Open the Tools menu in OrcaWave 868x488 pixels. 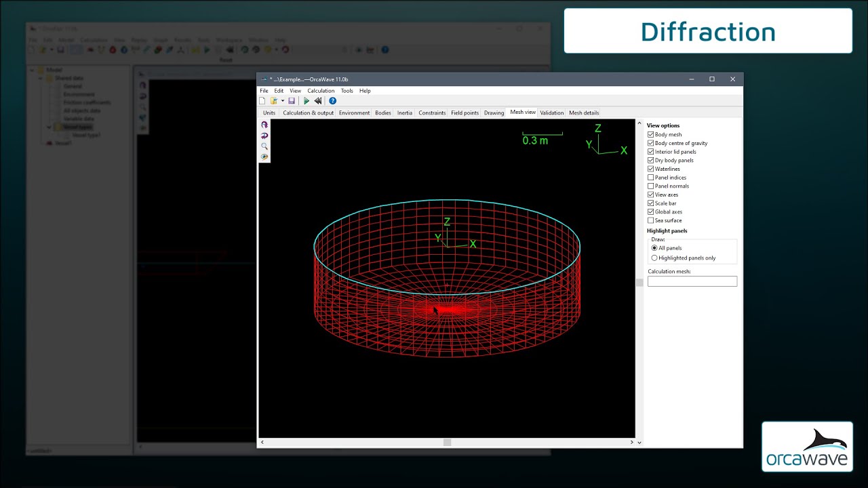(x=347, y=91)
